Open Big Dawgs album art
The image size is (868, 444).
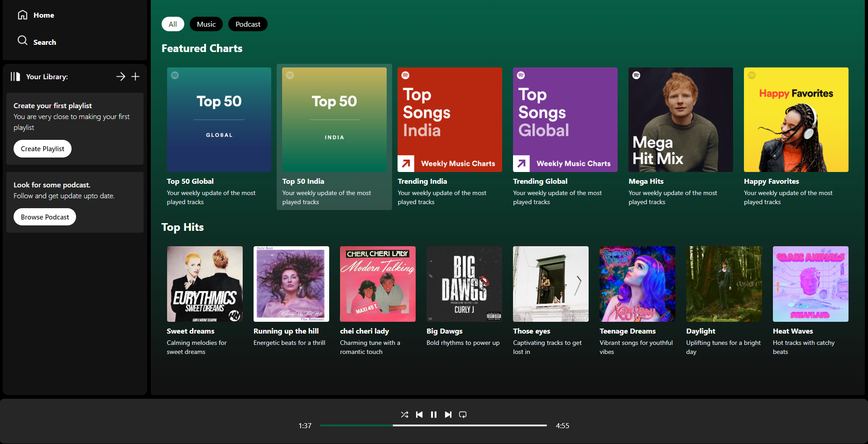point(464,284)
